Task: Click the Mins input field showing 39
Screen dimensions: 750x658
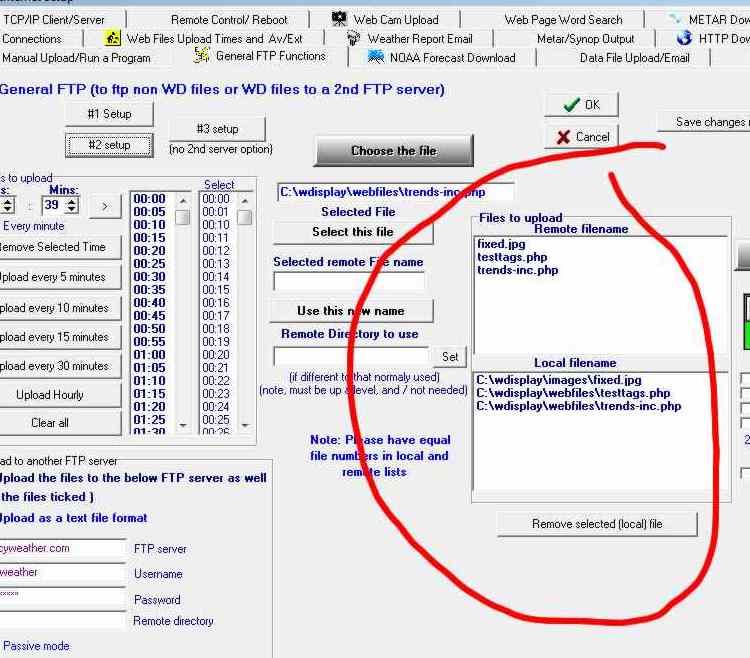Action: pos(53,205)
